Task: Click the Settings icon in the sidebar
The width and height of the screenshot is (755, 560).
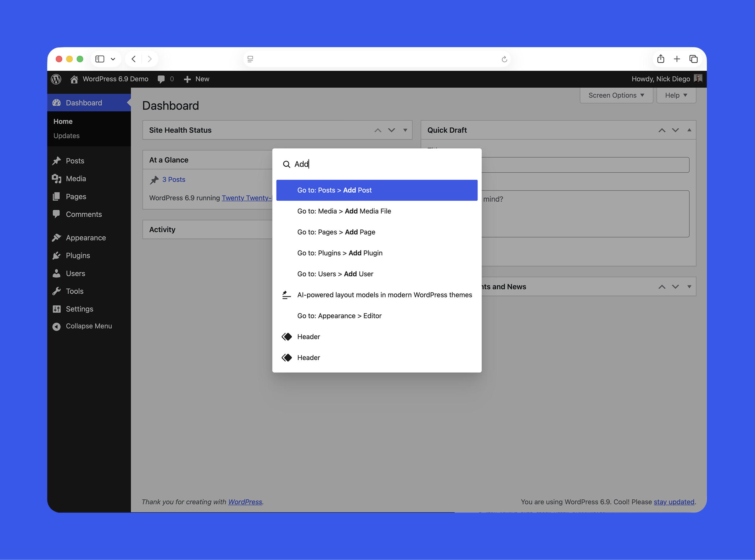Action: (x=57, y=309)
